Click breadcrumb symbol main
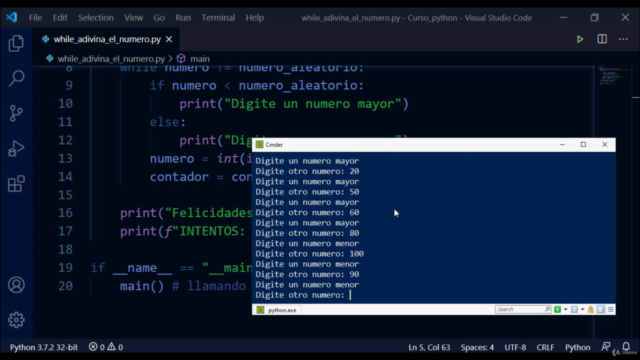Screen dimensions: 640x360 tap(200, 59)
